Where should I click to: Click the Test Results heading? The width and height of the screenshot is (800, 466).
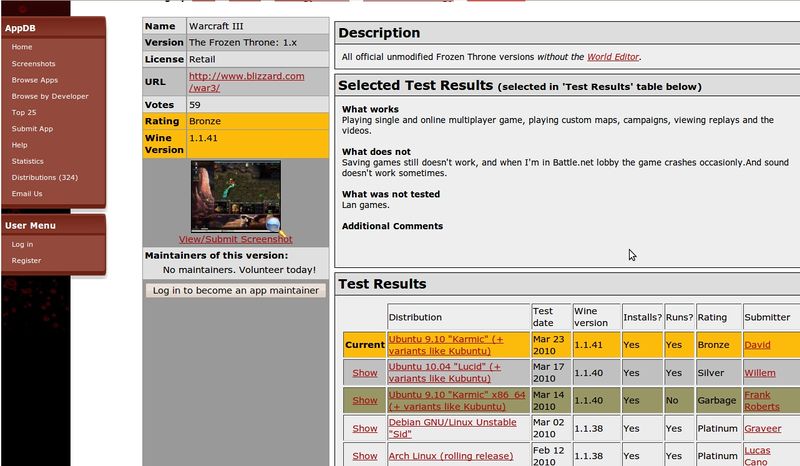click(382, 284)
